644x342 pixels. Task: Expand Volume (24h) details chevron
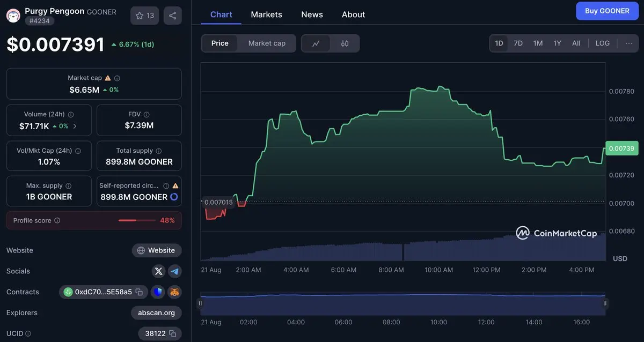point(75,127)
